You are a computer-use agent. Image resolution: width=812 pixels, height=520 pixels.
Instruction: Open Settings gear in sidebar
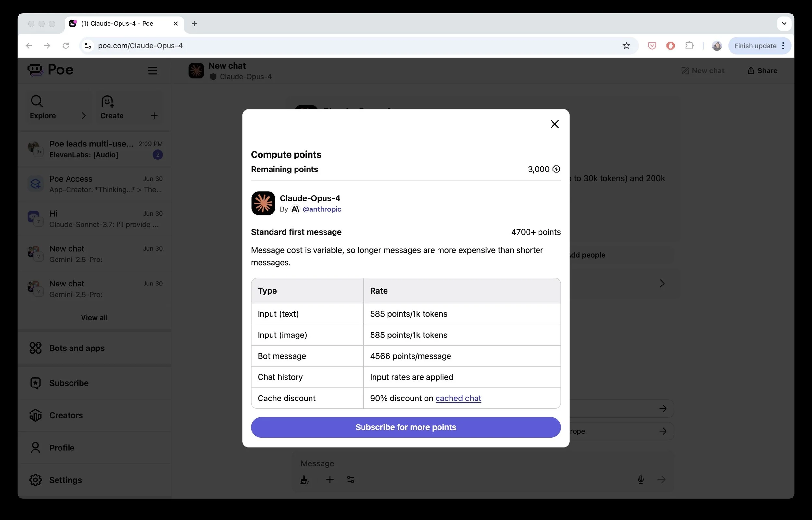click(x=35, y=480)
